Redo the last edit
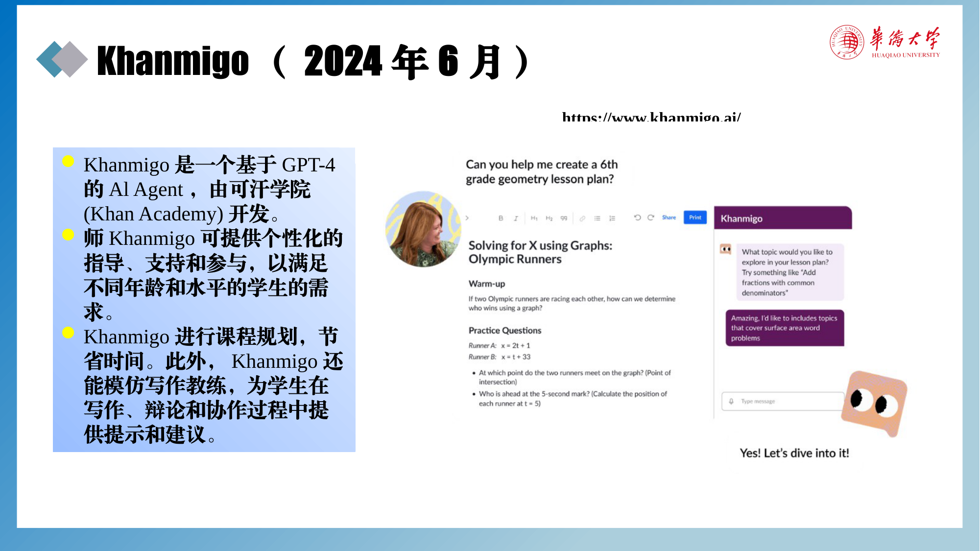The width and height of the screenshot is (980, 551). tap(651, 217)
